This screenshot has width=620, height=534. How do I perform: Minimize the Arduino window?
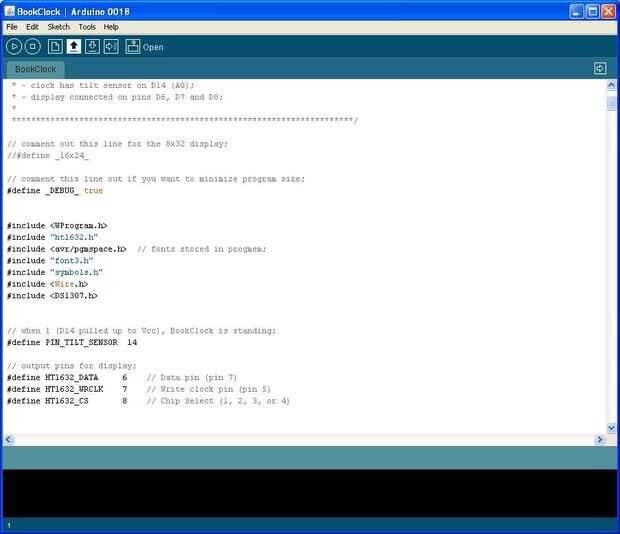[x=577, y=11]
